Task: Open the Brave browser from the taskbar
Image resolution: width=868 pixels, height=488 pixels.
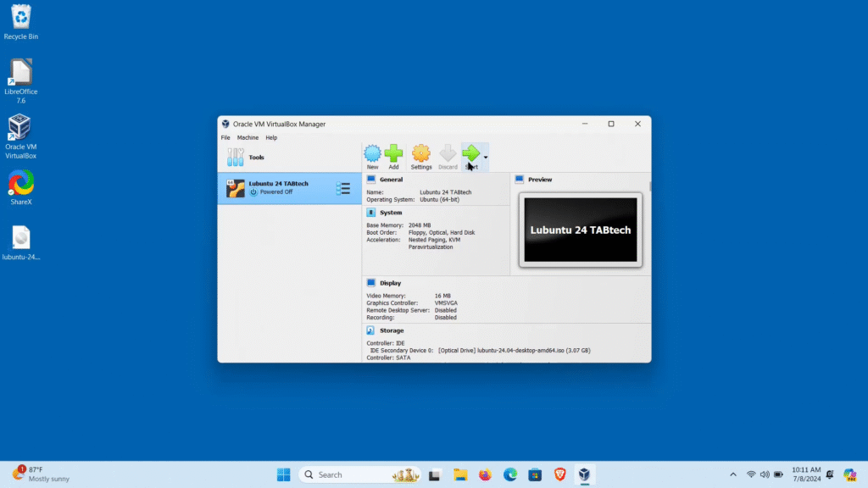Action: 559,474
